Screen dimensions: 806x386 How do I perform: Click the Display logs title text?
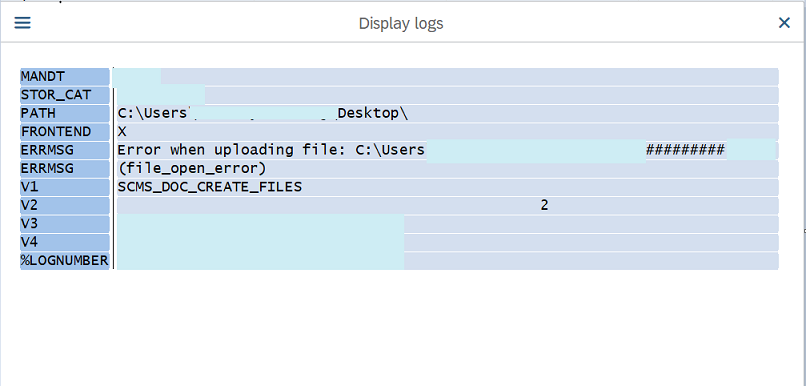pos(401,24)
